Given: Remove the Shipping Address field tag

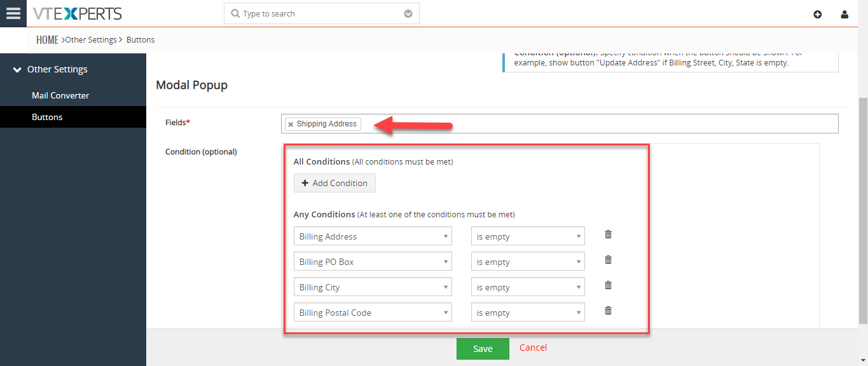Looking at the screenshot, I should point(291,125).
